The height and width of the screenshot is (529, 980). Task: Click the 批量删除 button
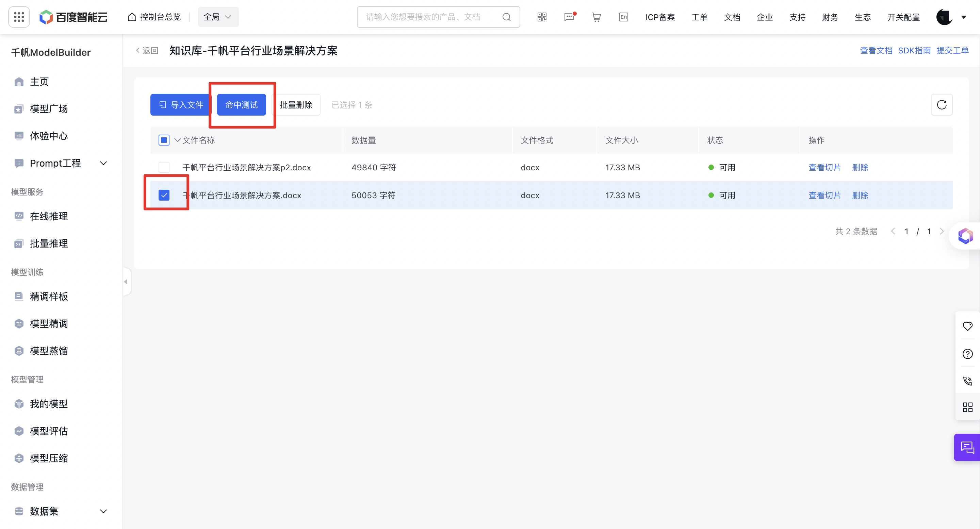click(296, 105)
